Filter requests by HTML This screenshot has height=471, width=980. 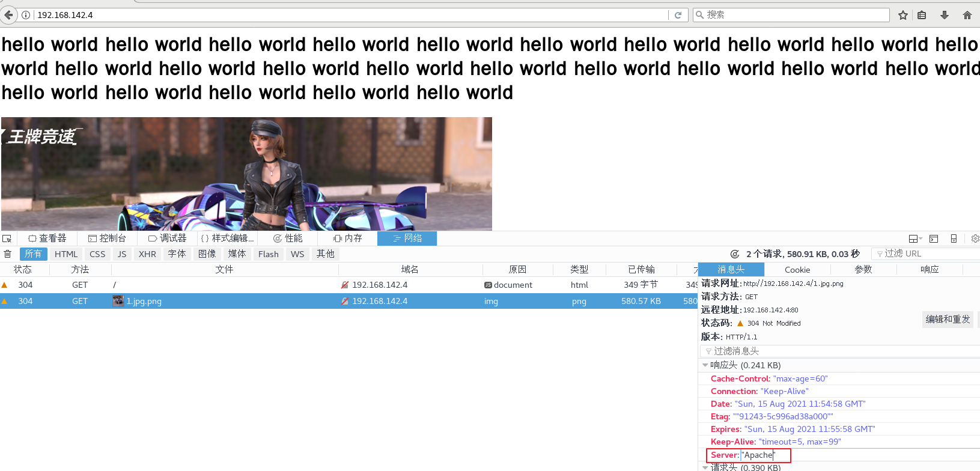pyautogui.click(x=66, y=254)
